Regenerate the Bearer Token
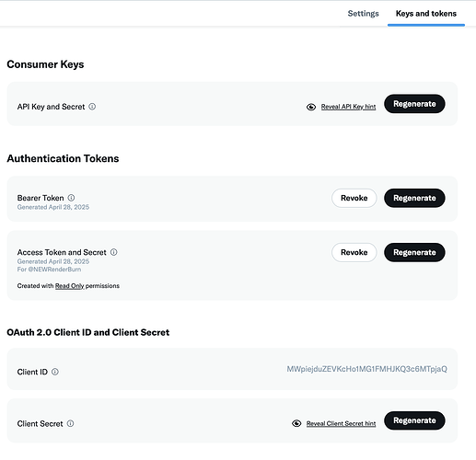 pos(414,198)
